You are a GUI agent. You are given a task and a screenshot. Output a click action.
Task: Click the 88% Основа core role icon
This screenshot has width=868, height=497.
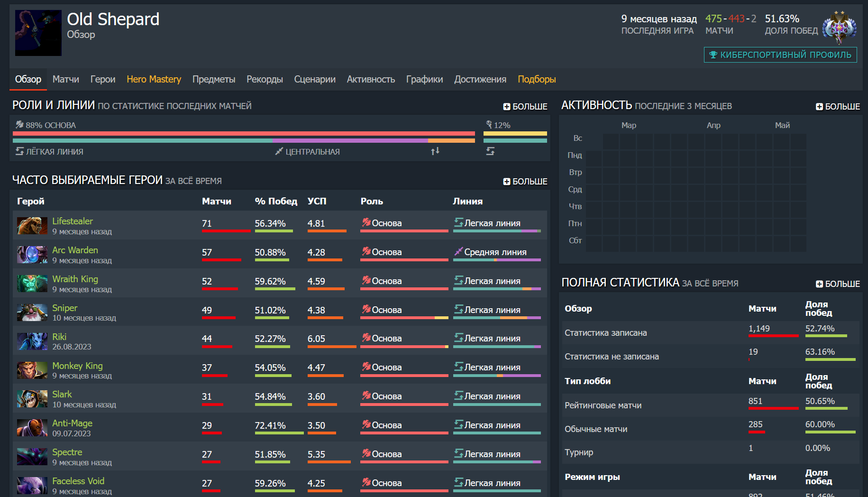coord(19,125)
